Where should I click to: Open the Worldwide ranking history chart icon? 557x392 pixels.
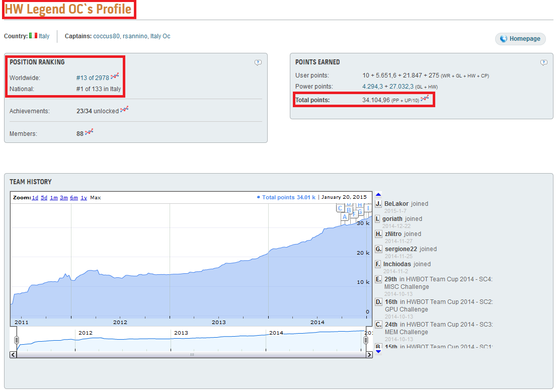(115, 76)
